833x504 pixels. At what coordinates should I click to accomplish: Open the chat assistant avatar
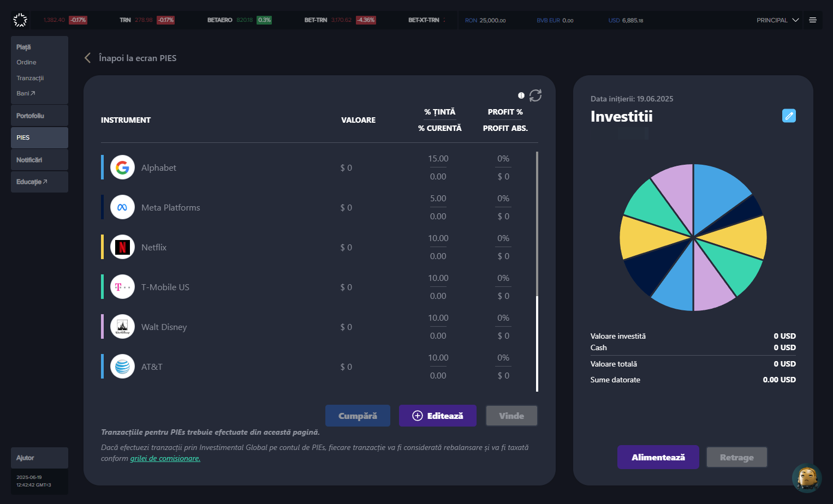point(807,478)
